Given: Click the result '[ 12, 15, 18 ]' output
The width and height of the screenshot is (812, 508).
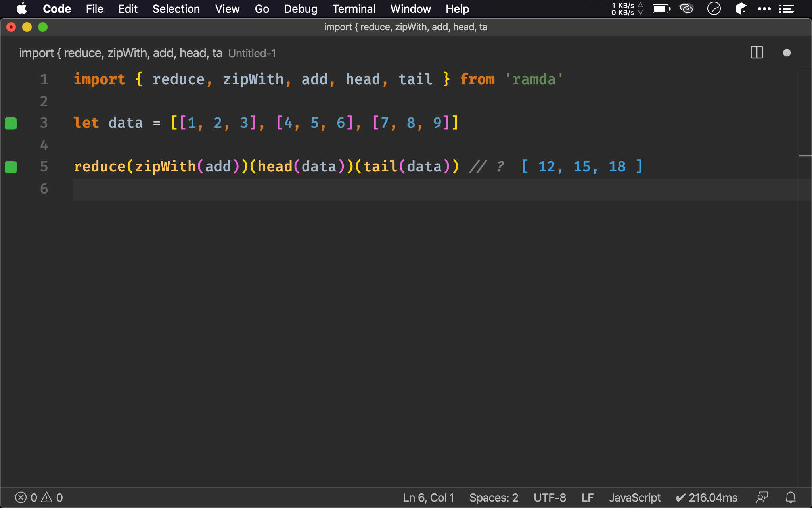Looking at the screenshot, I should click(x=582, y=167).
